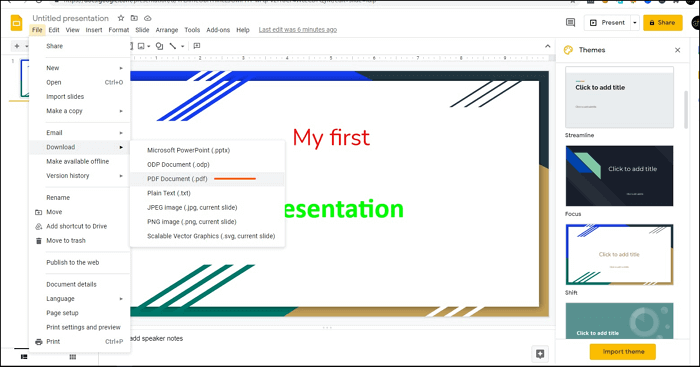Open the Present dropdown arrow
This screenshot has width=700, height=367.
tap(635, 22)
